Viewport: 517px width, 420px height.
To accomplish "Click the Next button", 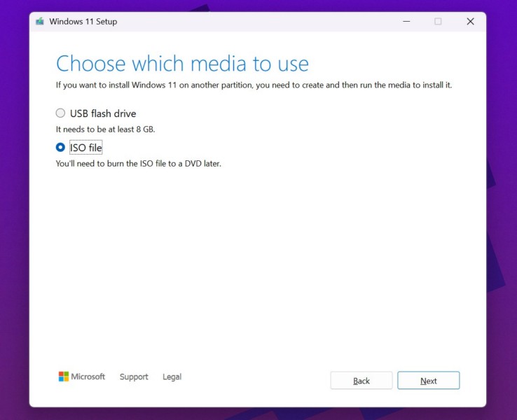I will coord(428,381).
